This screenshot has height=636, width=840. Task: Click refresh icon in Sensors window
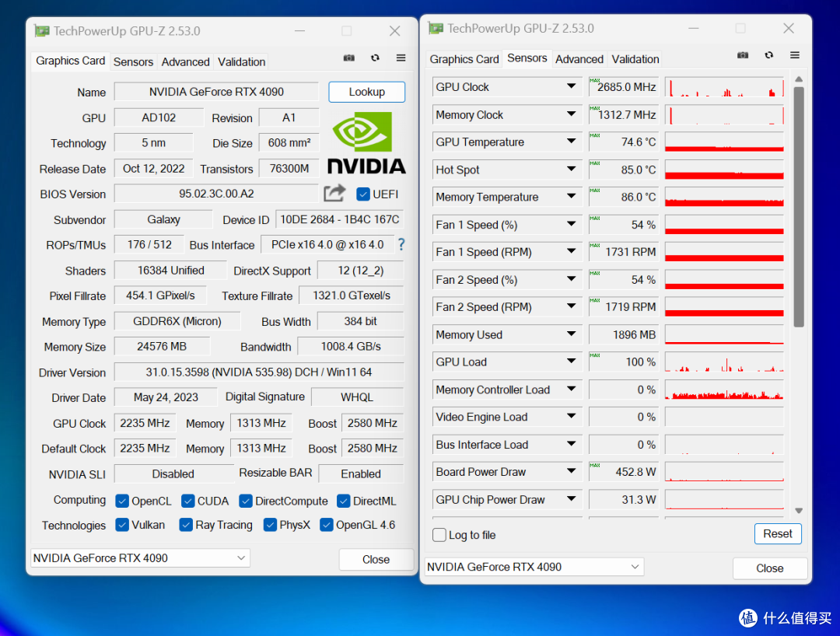click(768, 55)
